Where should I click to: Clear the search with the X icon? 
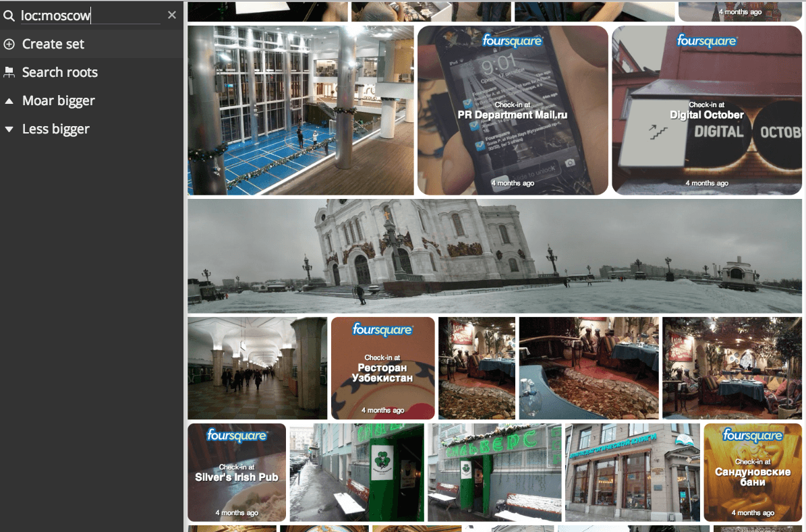[x=172, y=15]
